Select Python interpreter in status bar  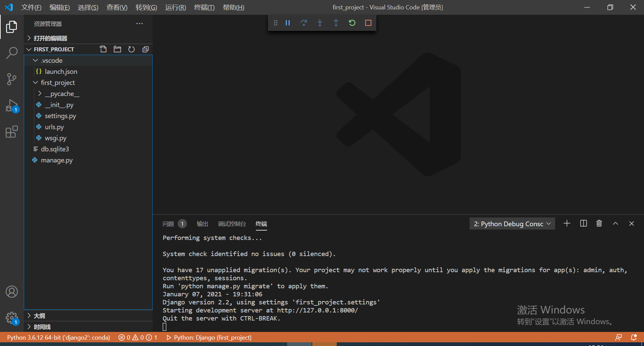(x=59, y=337)
